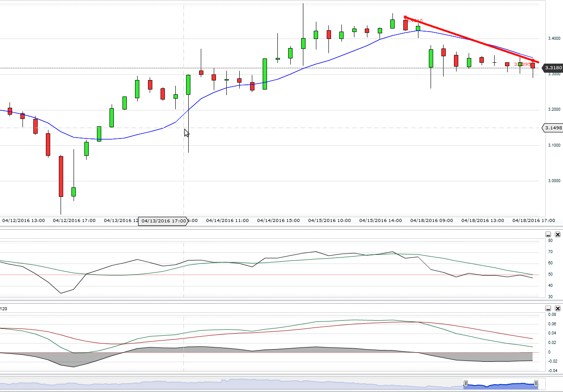Click the 04/15/2016 10:00 time axis label
The image size is (563, 392).
[329, 221]
